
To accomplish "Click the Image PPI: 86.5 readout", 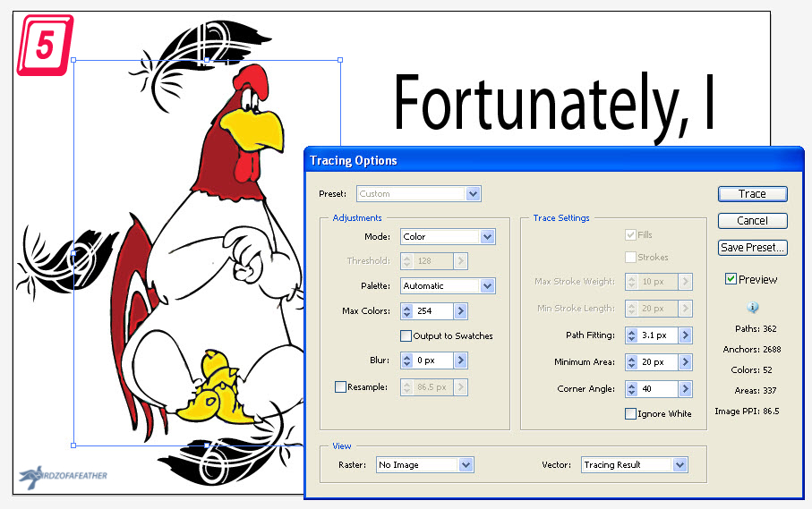I will tap(747, 411).
